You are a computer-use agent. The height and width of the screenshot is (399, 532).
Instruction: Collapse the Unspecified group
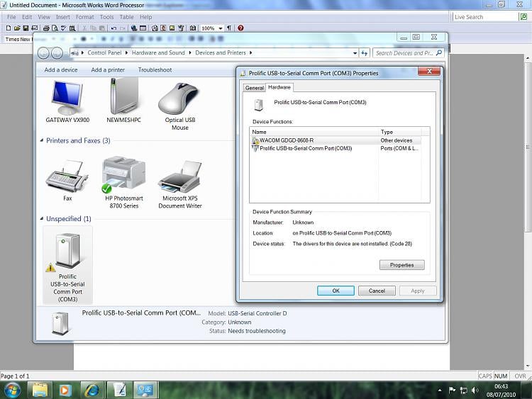coord(42,219)
